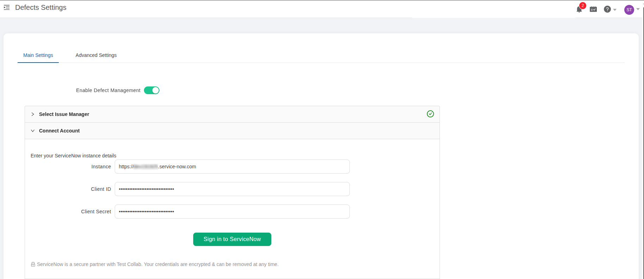Open dropdown arrow next to help icon
The width and height of the screenshot is (644, 279).
point(615,10)
